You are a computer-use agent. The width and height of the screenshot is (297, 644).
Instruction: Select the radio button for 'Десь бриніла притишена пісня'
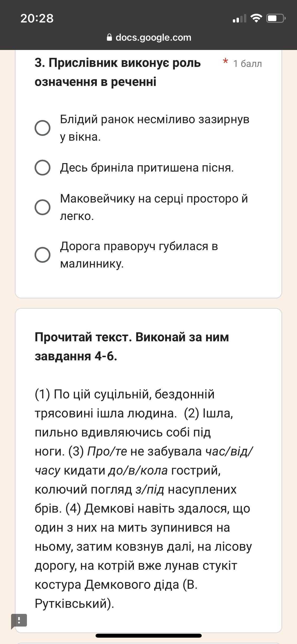click(x=43, y=168)
